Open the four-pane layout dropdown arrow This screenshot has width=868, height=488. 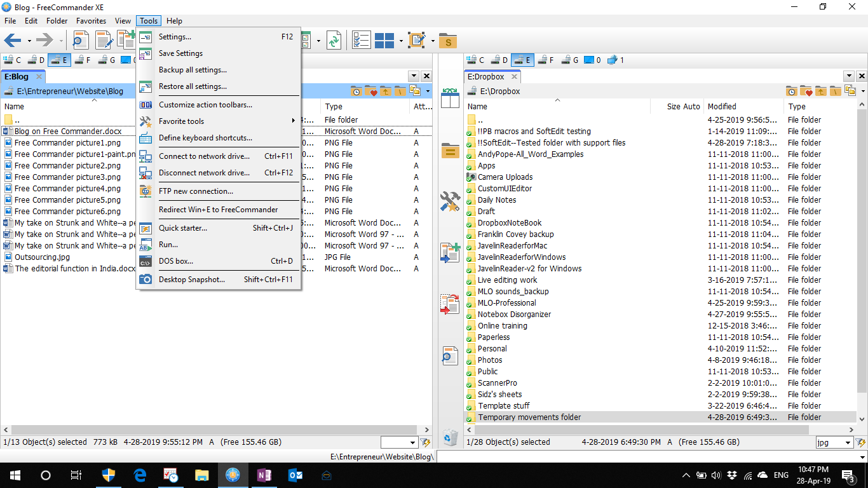pyautogui.click(x=402, y=41)
